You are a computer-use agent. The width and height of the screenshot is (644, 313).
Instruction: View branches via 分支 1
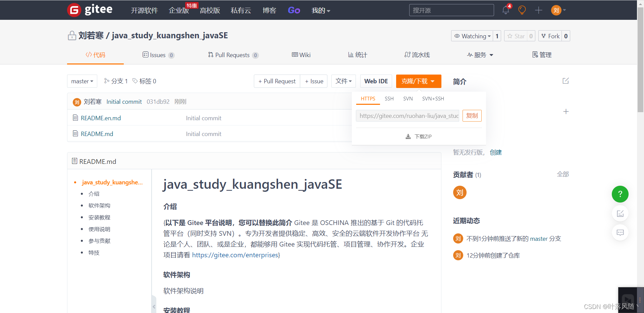(116, 81)
